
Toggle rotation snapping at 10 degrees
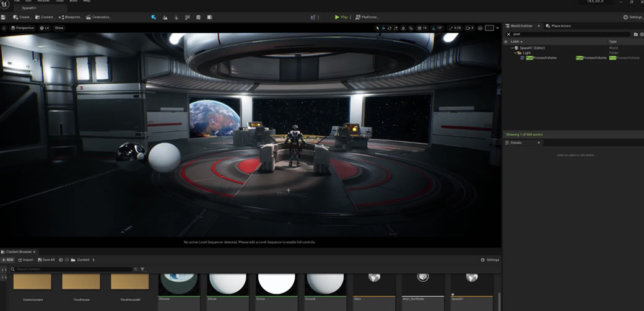(440, 28)
